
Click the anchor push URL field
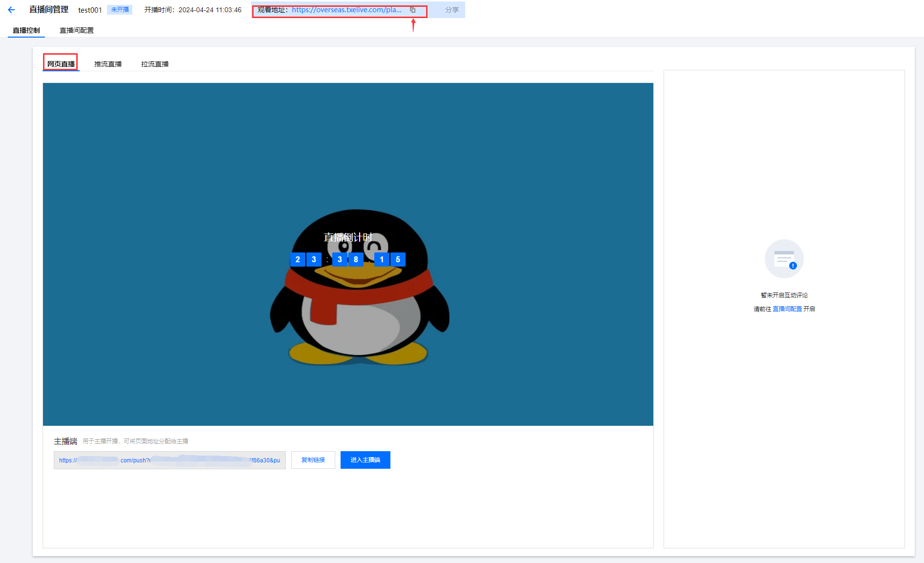pos(170,460)
